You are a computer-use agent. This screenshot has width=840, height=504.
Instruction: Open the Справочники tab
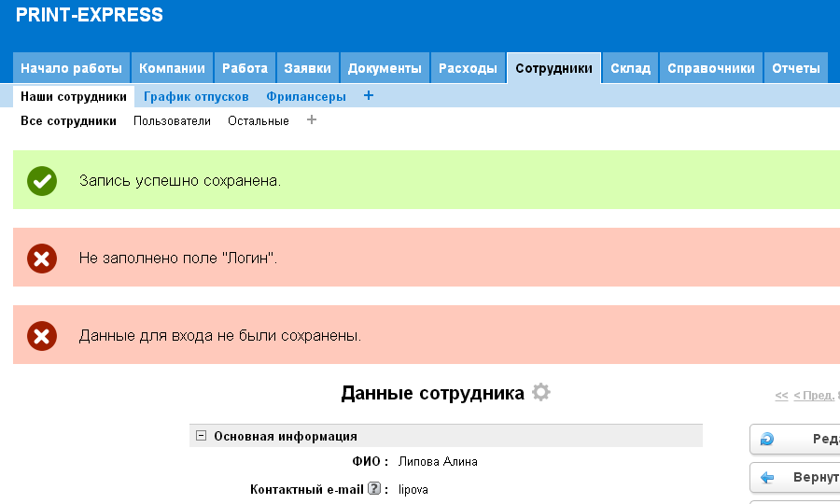711,68
